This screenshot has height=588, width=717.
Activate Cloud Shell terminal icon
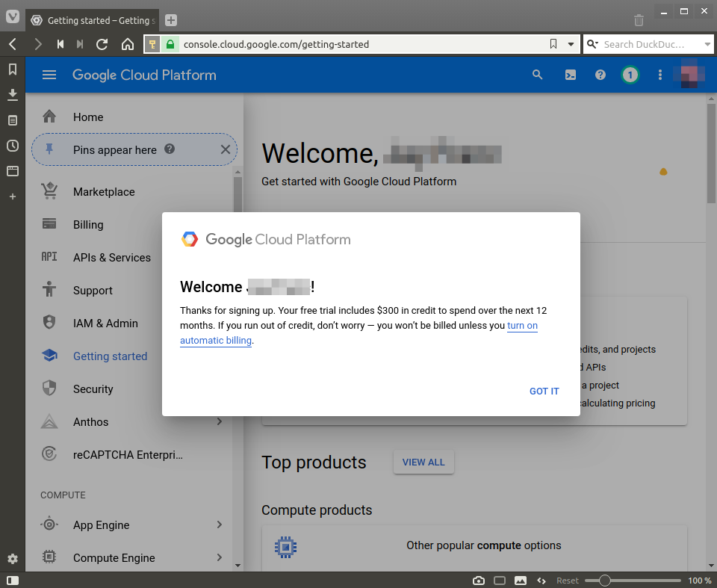tap(570, 75)
